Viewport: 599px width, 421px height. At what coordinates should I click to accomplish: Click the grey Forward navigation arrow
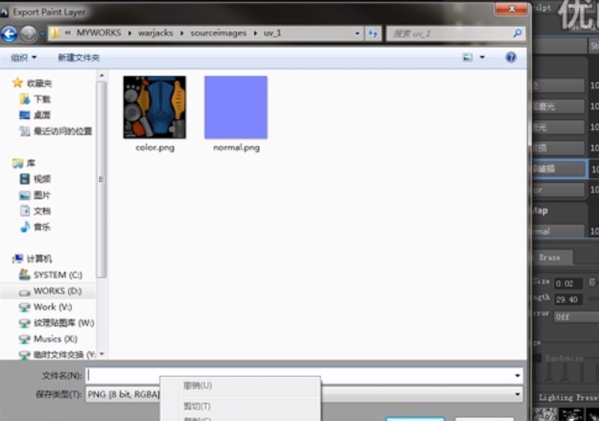tap(28, 34)
